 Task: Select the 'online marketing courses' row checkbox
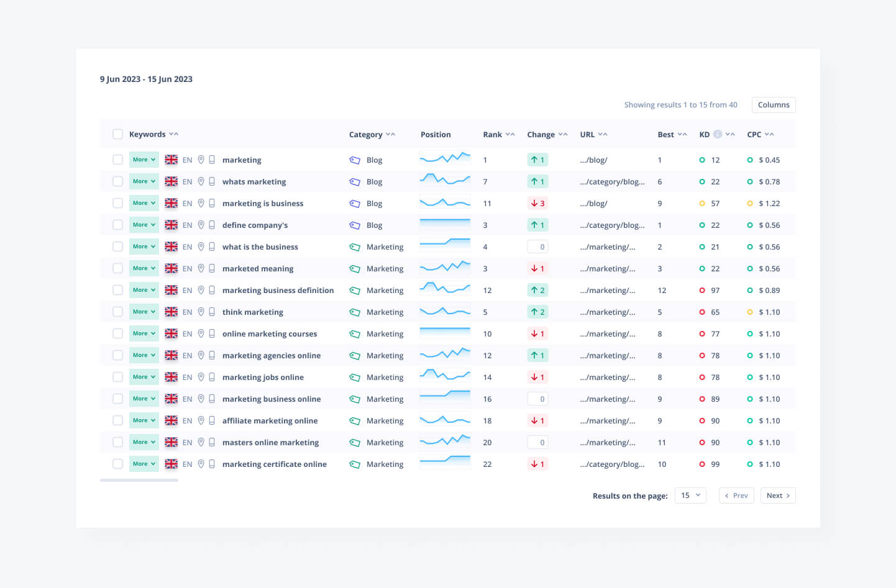click(x=117, y=333)
